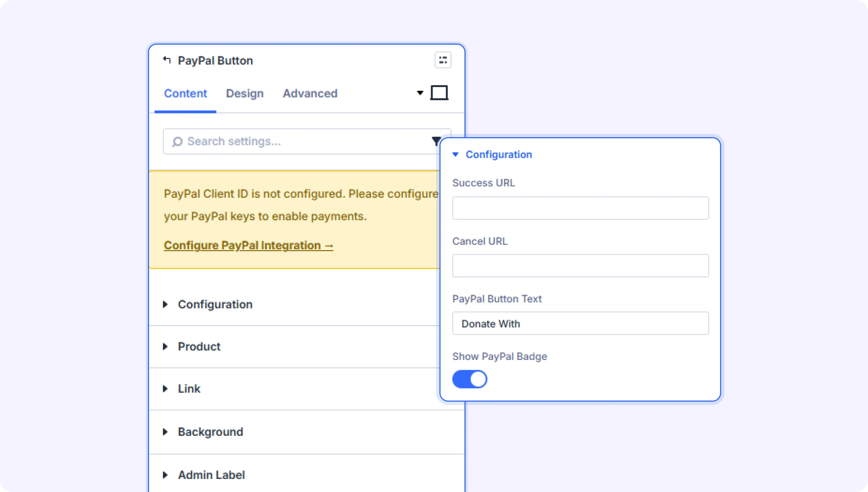Collapse the open blue Configuration header
This screenshot has width=868, height=492.
[x=492, y=155]
